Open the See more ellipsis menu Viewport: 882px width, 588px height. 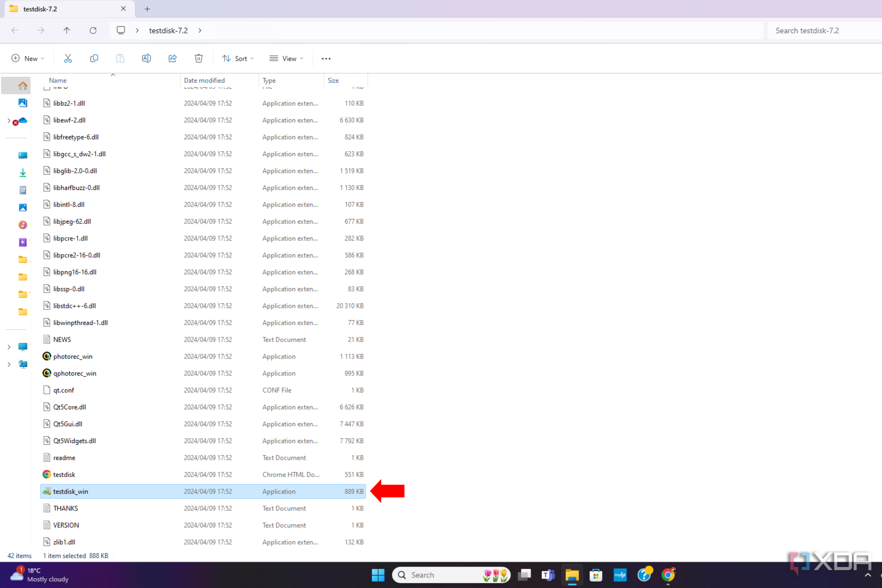(326, 59)
